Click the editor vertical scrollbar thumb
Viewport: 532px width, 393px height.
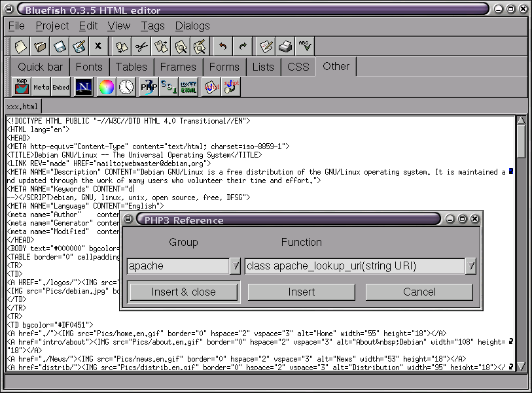[521, 141]
